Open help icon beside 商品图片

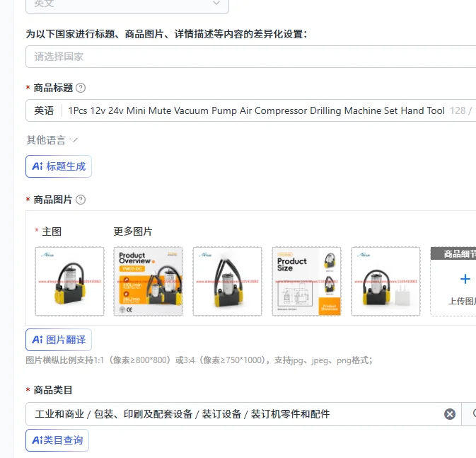[81, 200]
